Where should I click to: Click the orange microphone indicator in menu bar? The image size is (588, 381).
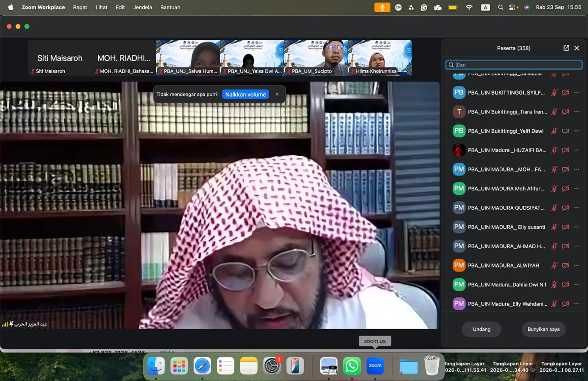382,7
